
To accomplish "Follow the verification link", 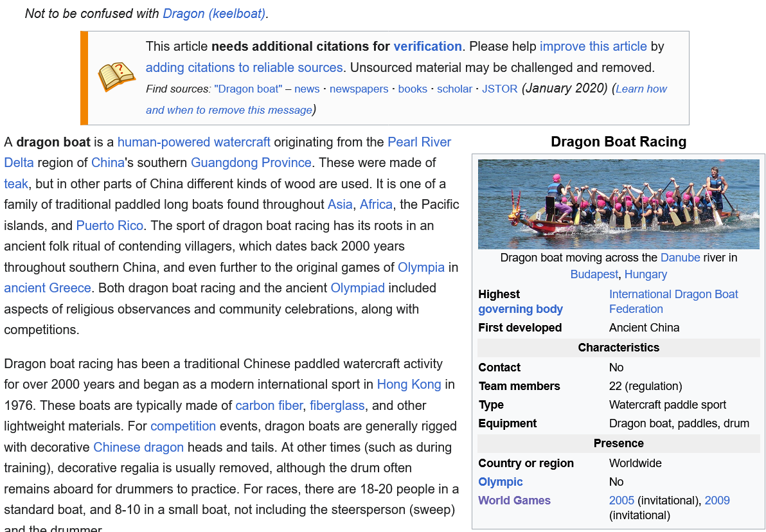I will click(427, 46).
